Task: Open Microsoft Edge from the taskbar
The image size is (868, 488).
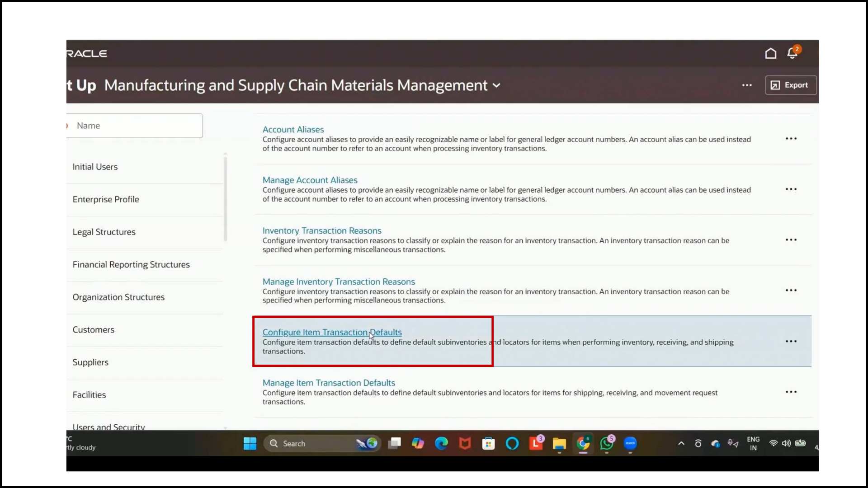Action: click(441, 443)
